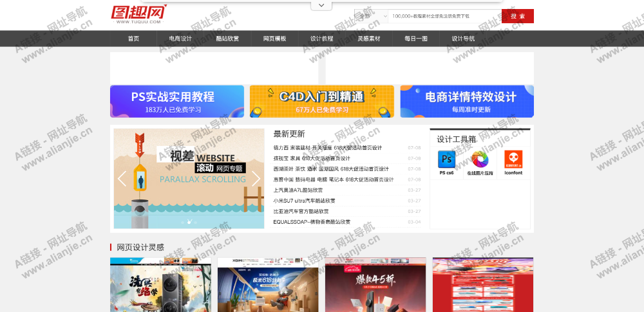The width and height of the screenshot is (644, 312).
Task: Open 网页模板 navigation item
Action: tap(275, 39)
